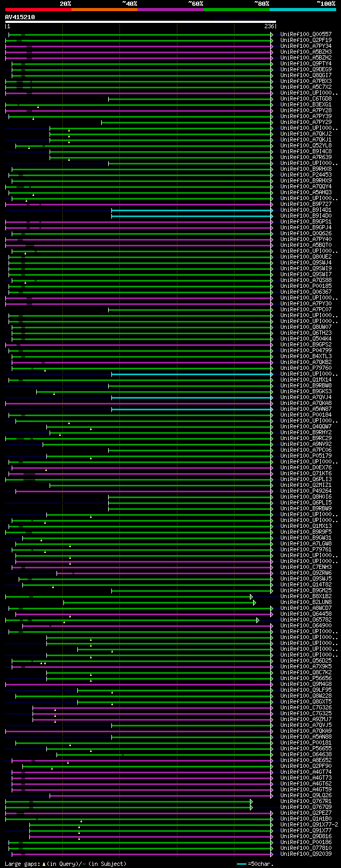The width and height of the screenshot is (341, 868).
Task: Open hit UniRef100_Q9PTY4
Action: point(306,64)
